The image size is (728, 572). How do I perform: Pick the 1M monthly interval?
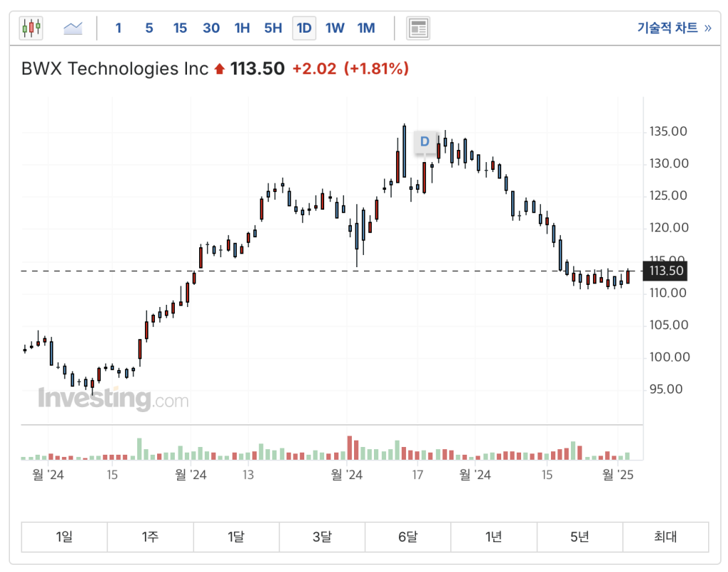point(366,28)
